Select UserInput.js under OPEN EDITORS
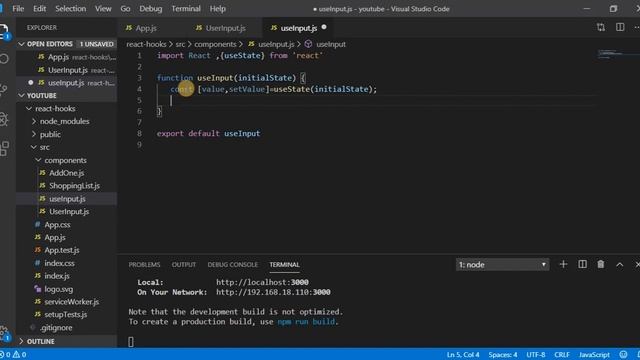Screen dimensions: 640x360 pyautogui.click(x=67, y=70)
